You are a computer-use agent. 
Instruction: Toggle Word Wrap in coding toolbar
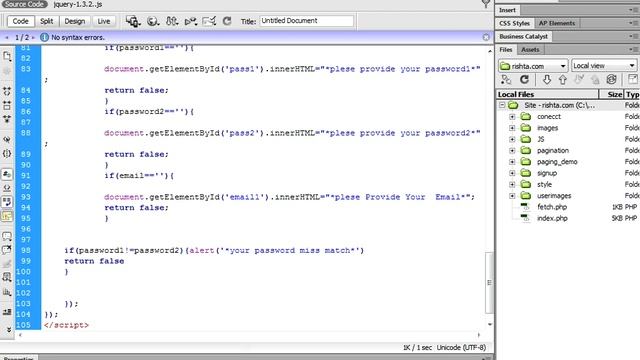tap(7, 202)
